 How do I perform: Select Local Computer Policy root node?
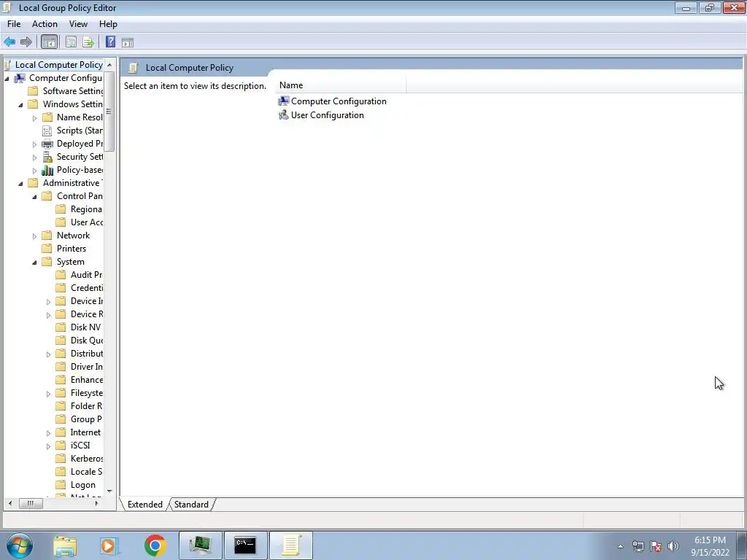pos(58,65)
